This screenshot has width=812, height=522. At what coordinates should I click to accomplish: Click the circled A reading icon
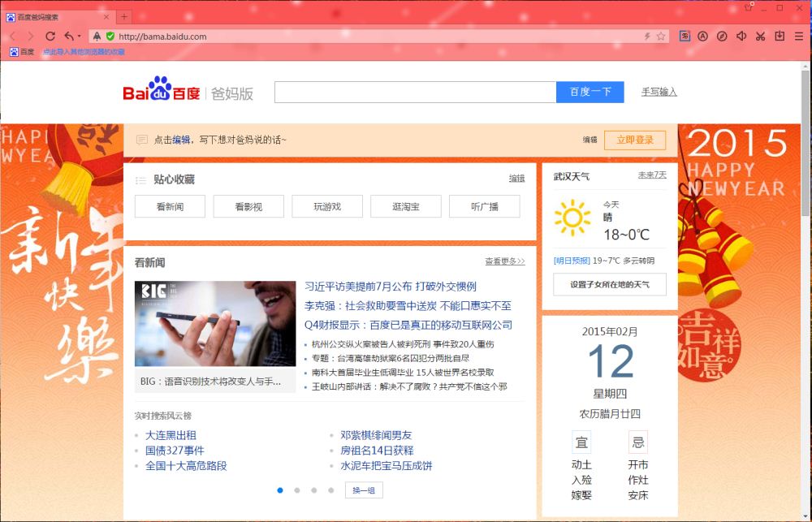(x=703, y=36)
